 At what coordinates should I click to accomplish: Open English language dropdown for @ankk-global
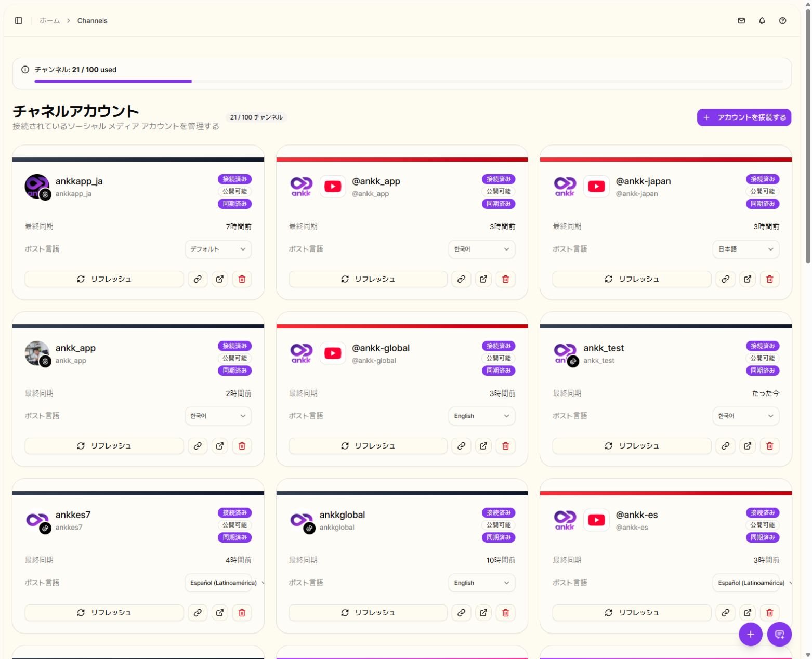tap(482, 416)
